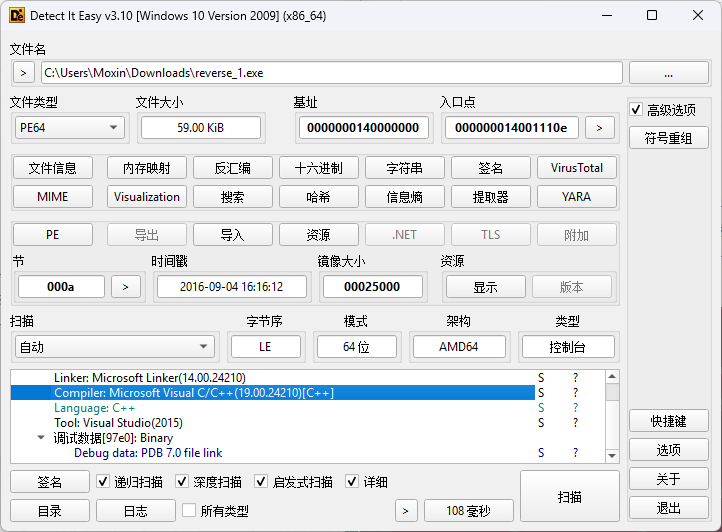Open the PE64 file type dropdown
The width and height of the screenshot is (722, 532).
69,127
